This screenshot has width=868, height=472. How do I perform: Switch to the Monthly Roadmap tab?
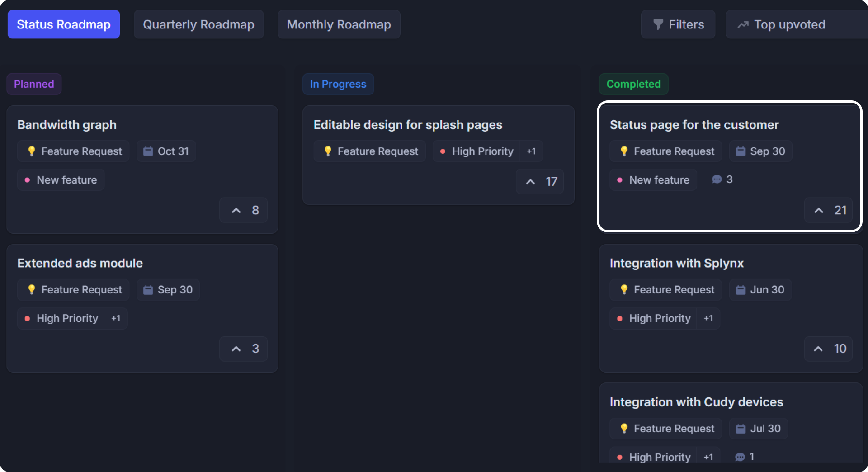pyautogui.click(x=339, y=24)
